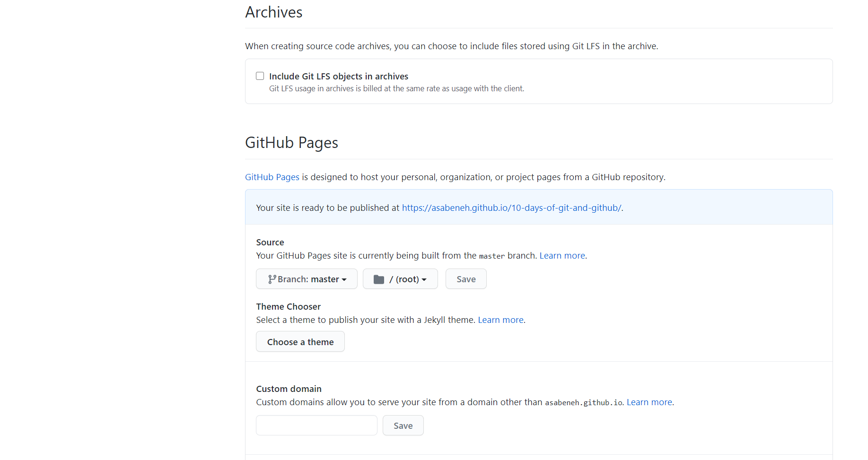This screenshot has height=460, width=868.
Task: Click the git branch icon in Branch button
Action: coord(272,279)
